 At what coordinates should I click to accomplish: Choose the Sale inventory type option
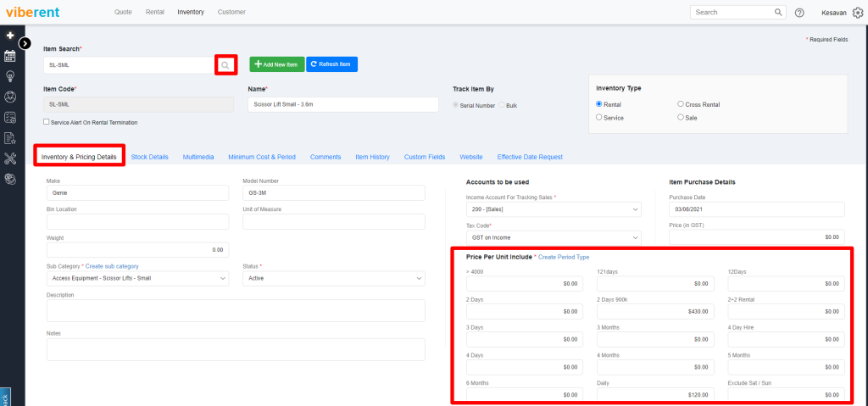(x=681, y=118)
